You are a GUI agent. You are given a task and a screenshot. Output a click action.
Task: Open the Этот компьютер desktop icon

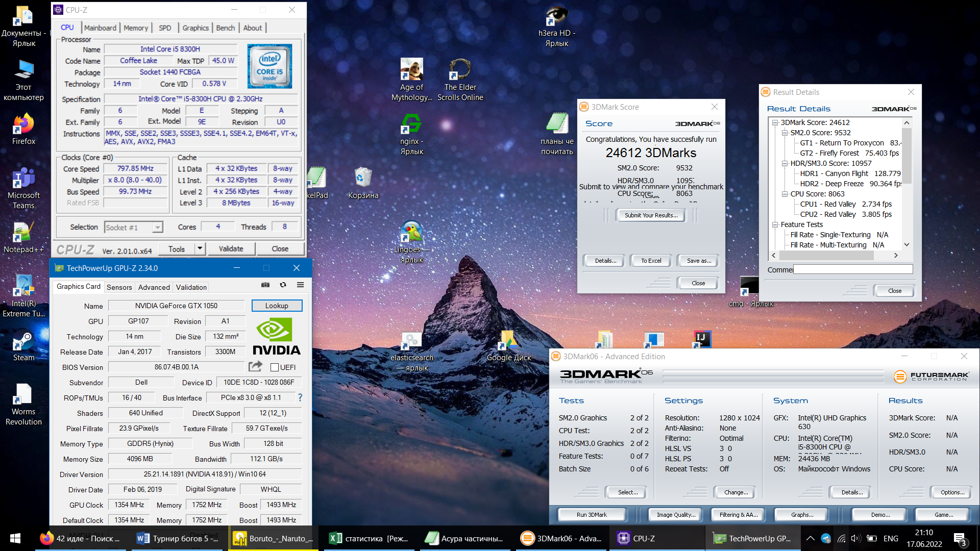(23, 81)
